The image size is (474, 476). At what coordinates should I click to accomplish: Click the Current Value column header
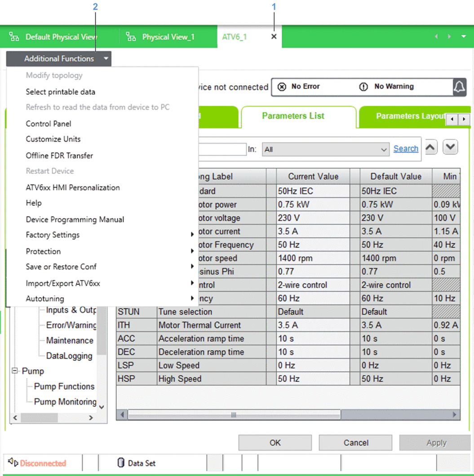click(x=313, y=176)
